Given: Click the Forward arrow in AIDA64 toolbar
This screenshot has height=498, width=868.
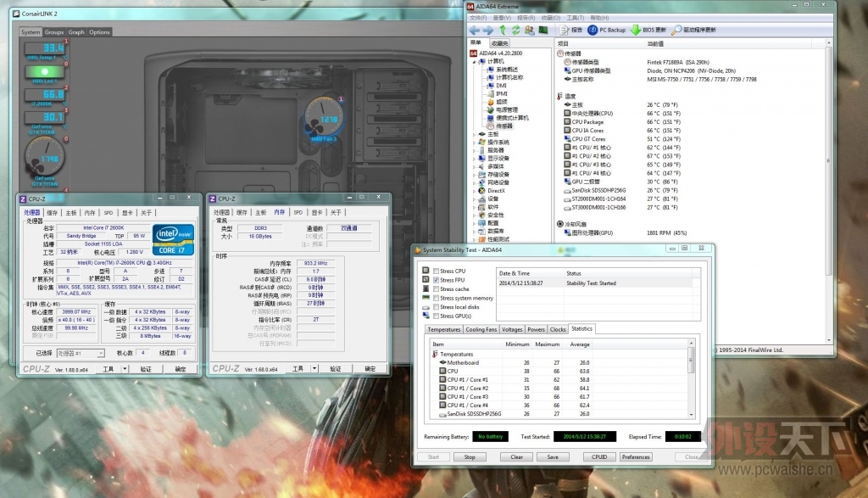Looking at the screenshot, I should 487,30.
